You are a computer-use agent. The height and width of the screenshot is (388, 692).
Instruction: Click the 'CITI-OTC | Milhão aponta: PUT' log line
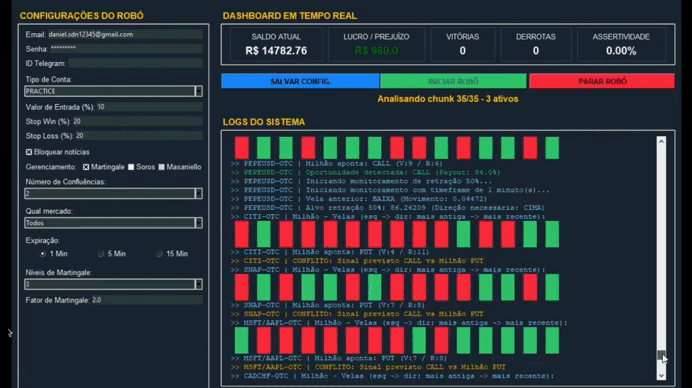click(x=330, y=252)
